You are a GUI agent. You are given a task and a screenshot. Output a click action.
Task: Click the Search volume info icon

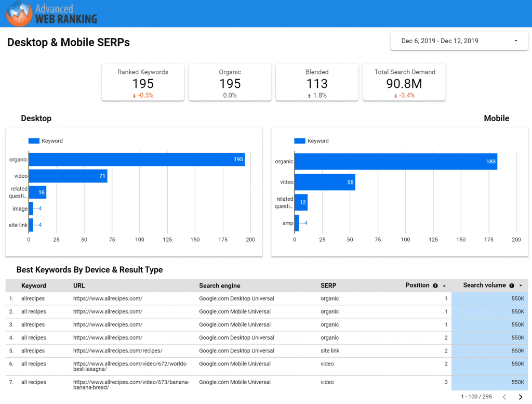point(512,286)
